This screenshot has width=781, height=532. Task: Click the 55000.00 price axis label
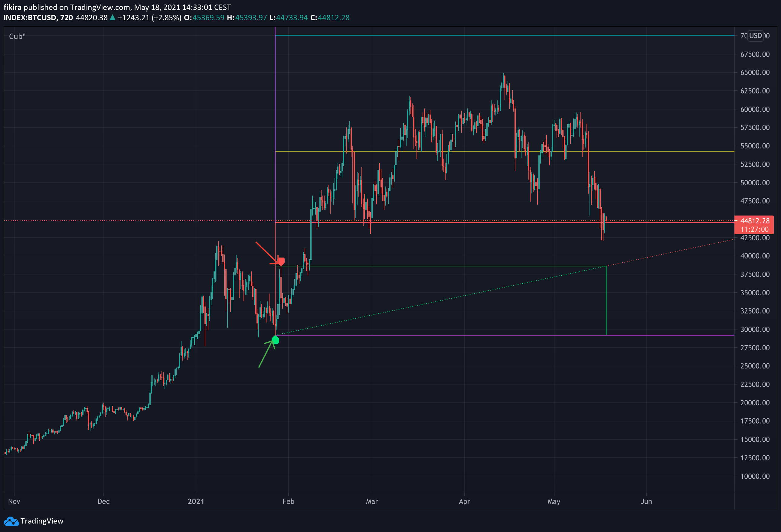point(755,146)
